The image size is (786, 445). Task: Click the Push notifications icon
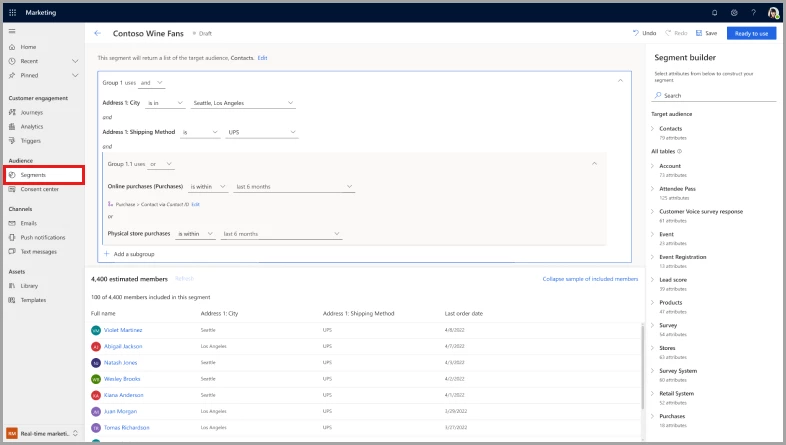point(12,237)
